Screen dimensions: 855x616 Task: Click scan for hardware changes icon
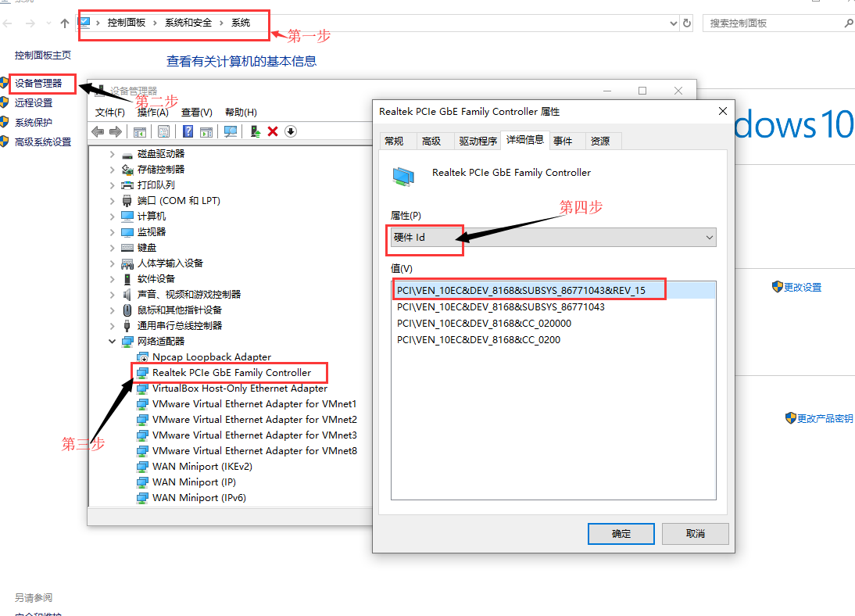(231, 131)
